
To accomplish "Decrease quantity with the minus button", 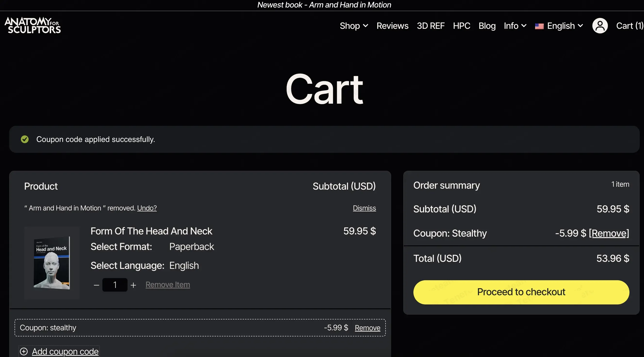I will tap(97, 285).
